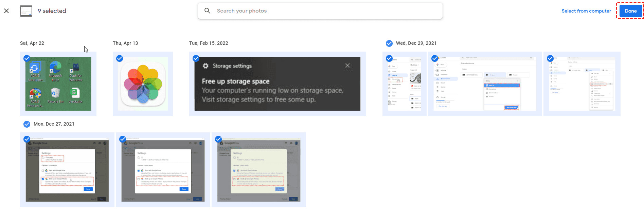Click the 'Mon, Dec 27, 2021' date text
644x223 pixels.
tap(54, 124)
